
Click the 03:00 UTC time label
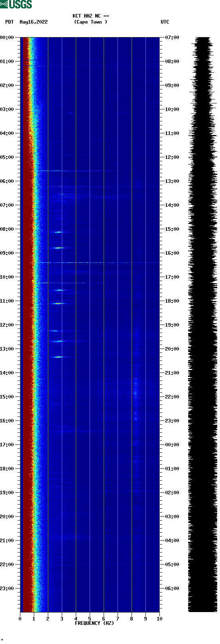(172, 517)
